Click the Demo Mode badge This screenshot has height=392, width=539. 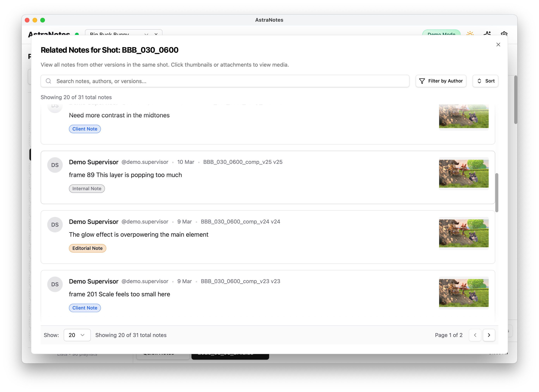(442, 34)
